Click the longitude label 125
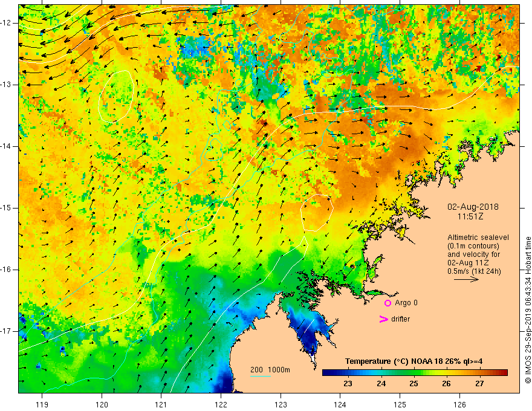Screen dimensions: 532x411 [x=400, y=404]
